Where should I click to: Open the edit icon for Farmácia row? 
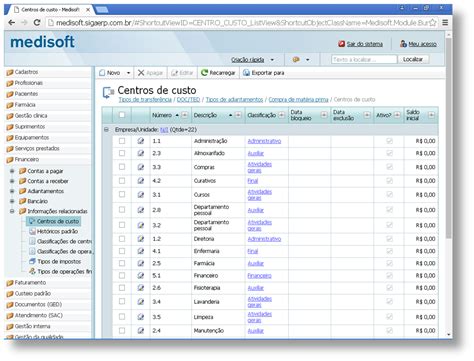point(141,263)
